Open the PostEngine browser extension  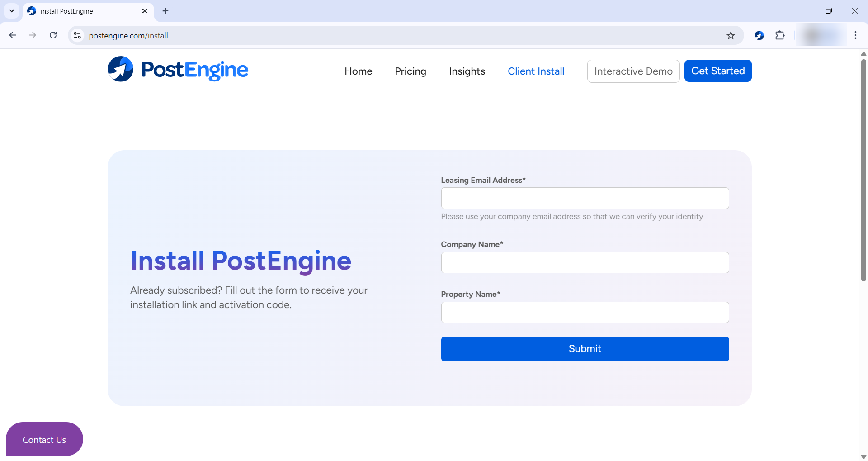(x=759, y=35)
